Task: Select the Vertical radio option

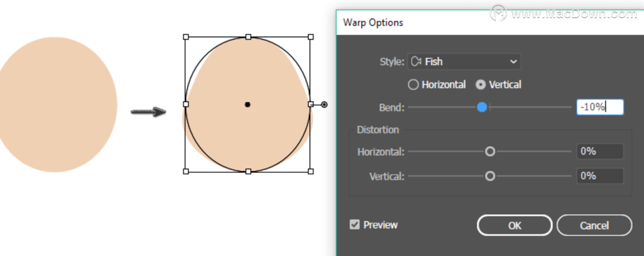Action: pyautogui.click(x=498, y=85)
